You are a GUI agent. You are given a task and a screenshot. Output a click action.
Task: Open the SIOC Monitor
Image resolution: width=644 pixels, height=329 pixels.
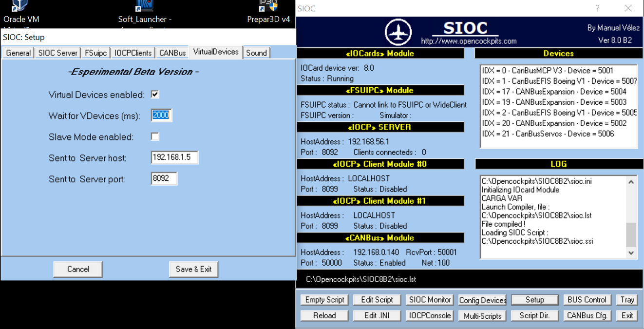pos(430,300)
